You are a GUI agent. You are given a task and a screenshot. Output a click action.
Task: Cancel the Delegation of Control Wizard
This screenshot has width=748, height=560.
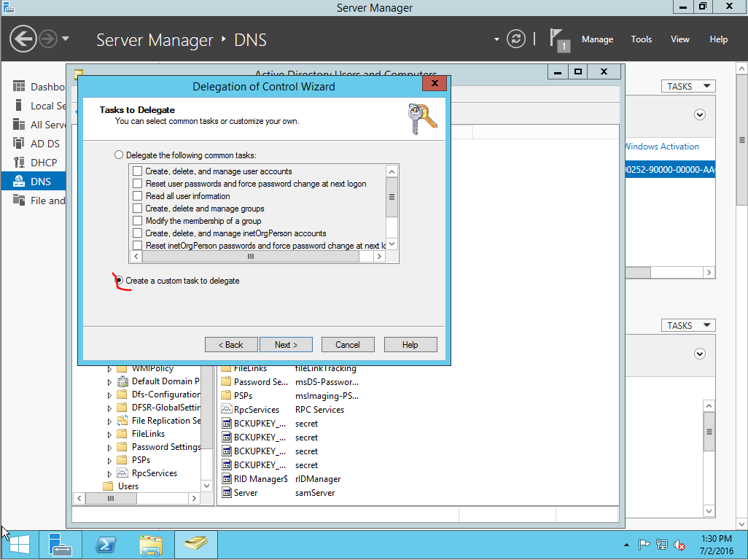pyautogui.click(x=348, y=344)
